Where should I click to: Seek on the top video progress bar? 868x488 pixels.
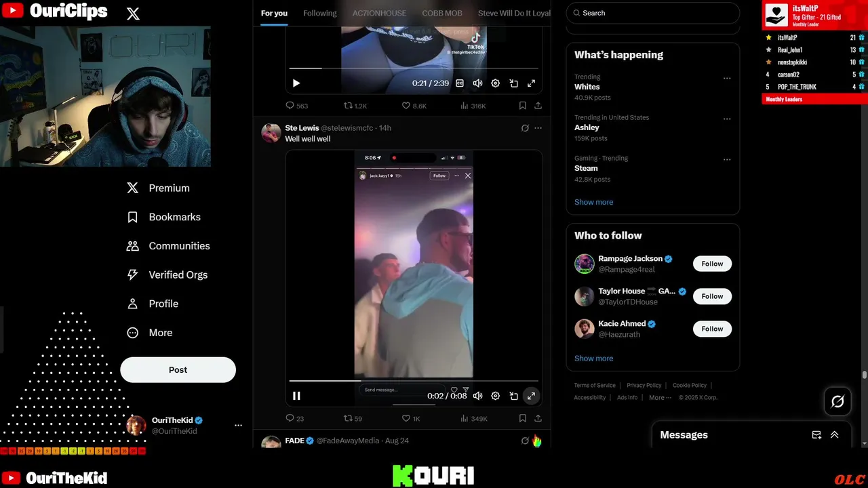pos(414,68)
